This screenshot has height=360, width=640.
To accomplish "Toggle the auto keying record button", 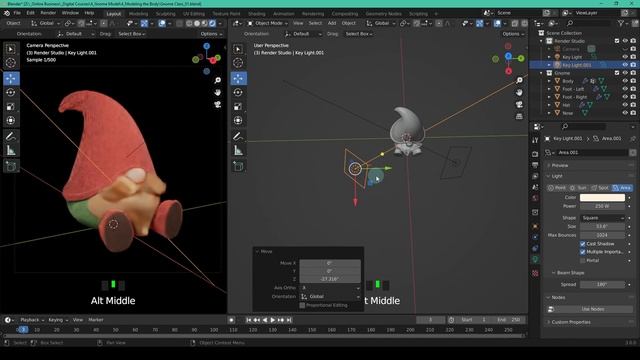I will [x=231, y=320].
